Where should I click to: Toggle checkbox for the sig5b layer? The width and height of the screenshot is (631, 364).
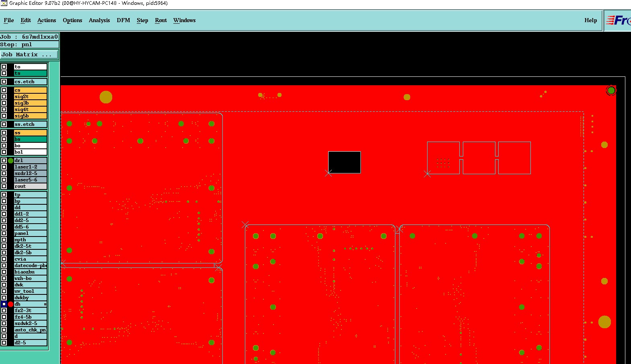(x=4, y=116)
